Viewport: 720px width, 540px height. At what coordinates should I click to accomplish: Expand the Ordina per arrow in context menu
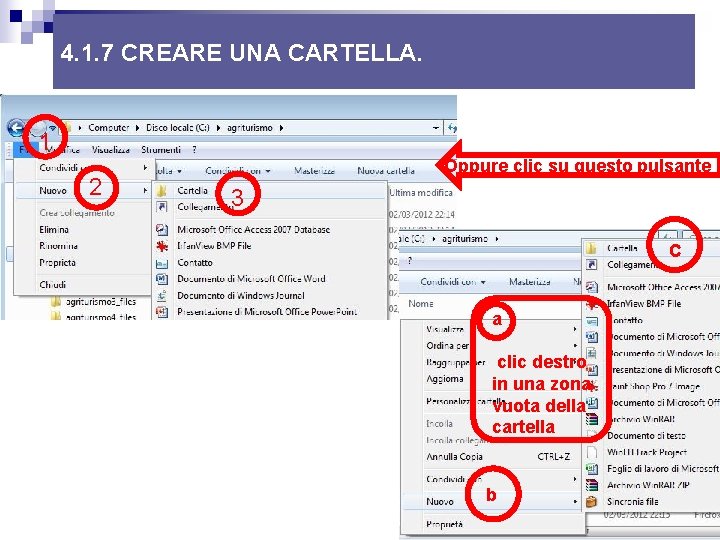pyautogui.click(x=575, y=345)
